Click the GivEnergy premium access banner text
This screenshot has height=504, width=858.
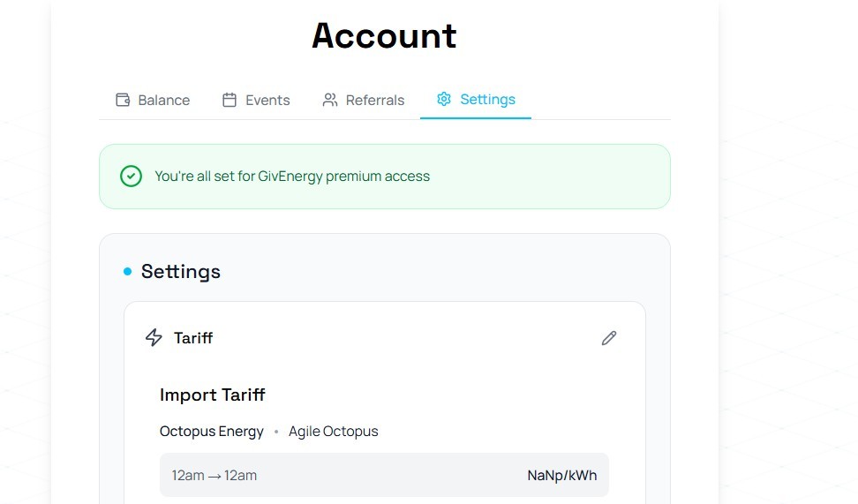tap(292, 177)
